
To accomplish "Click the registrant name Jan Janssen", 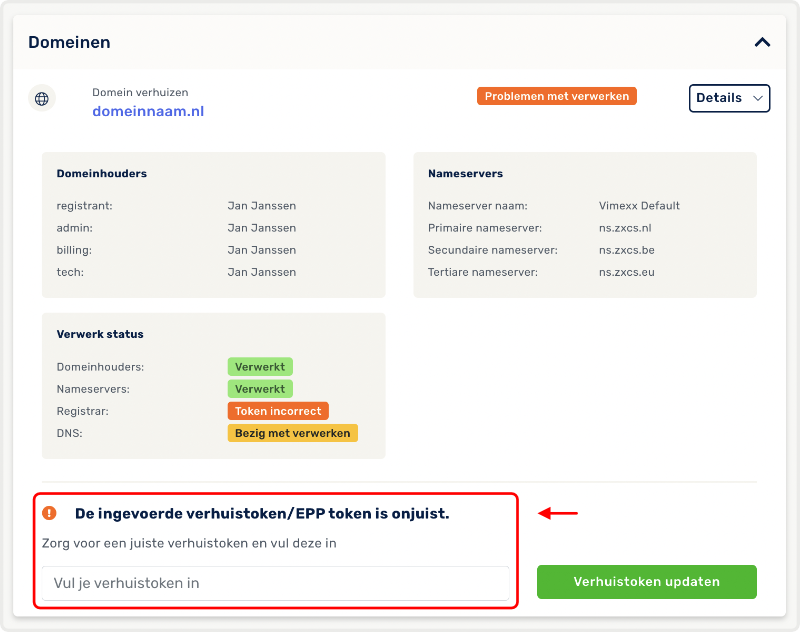I will pos(261,206).
